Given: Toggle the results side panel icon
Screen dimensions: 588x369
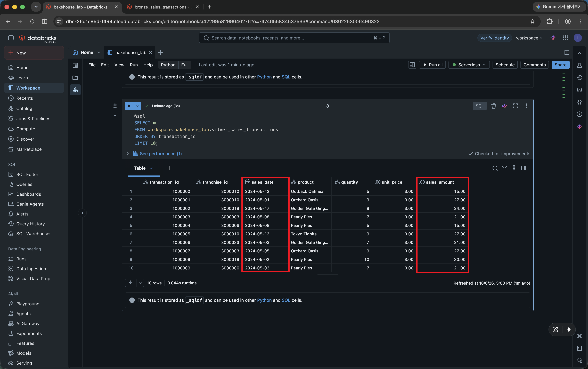Looking at the screenshot, I should click(523, 168).
